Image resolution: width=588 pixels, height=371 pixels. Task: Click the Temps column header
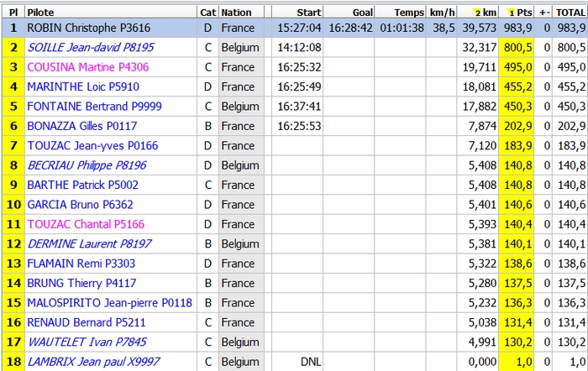click(411, 13)
